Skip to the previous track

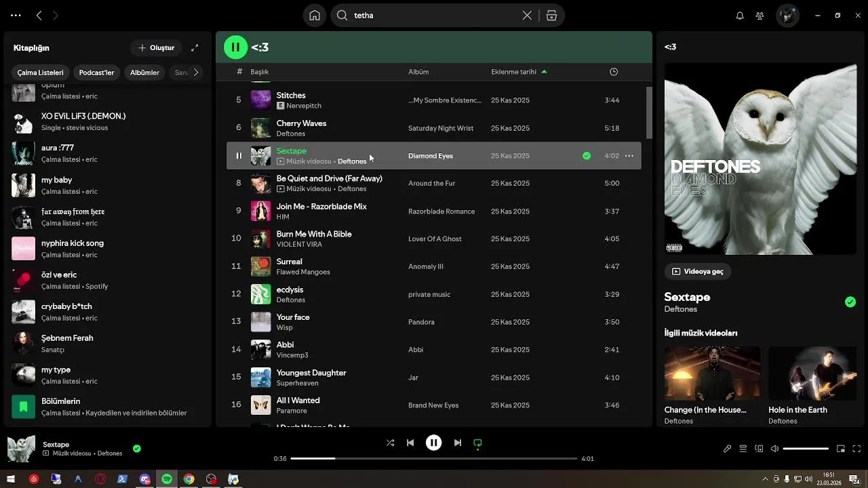[x=410, y=443]
